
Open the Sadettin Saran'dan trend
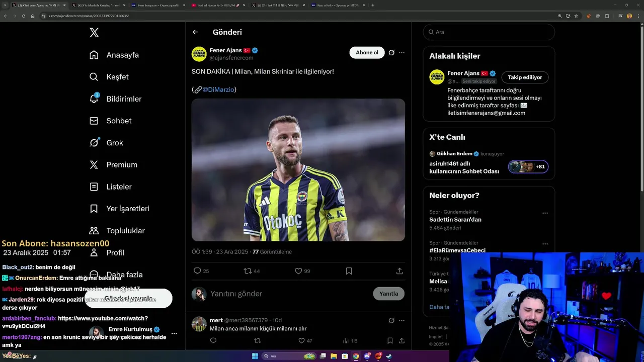coord(455,220)
